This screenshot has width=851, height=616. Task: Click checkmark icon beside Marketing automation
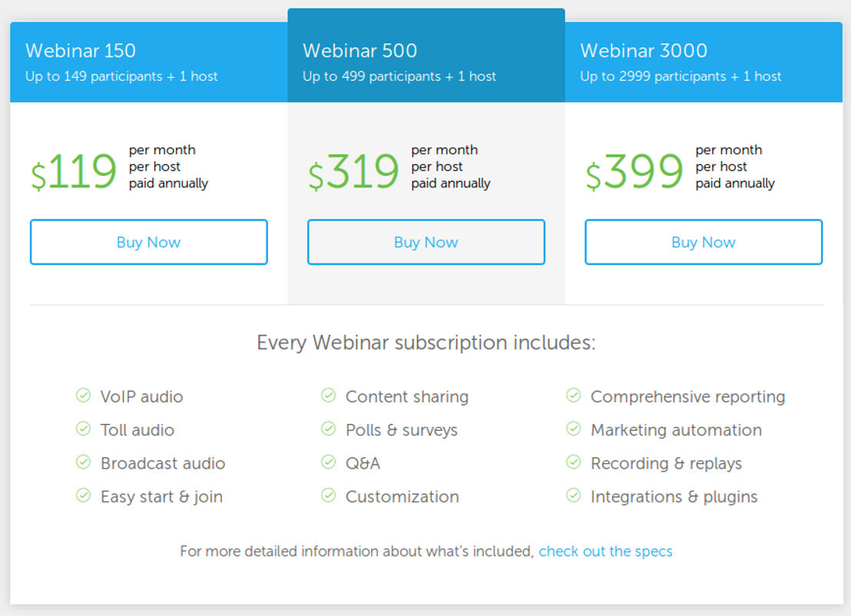click(574, 429)
